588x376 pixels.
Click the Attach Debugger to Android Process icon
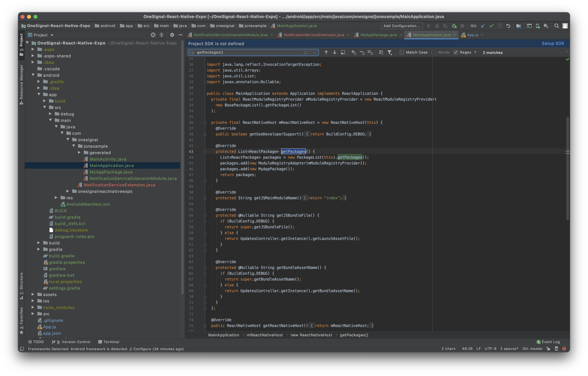point(454,26)
